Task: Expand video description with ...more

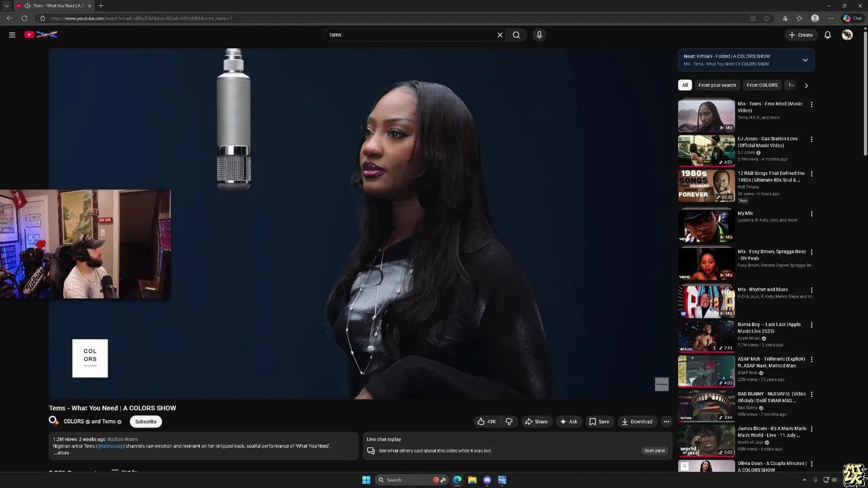Action: (x=62, y=453)
